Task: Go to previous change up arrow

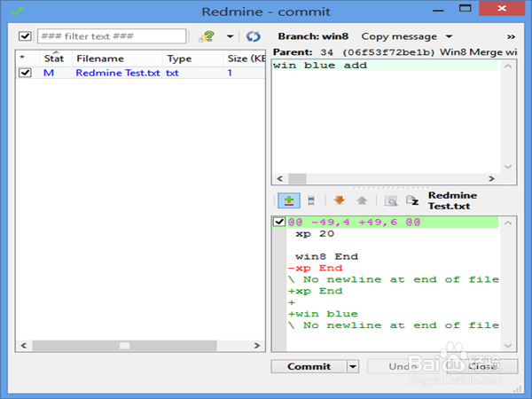Action: [362, 200]
